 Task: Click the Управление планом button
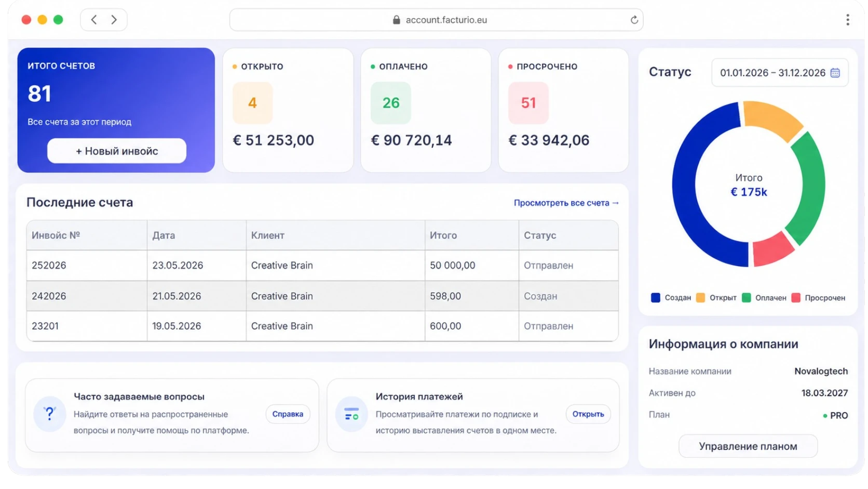point(748,446)
